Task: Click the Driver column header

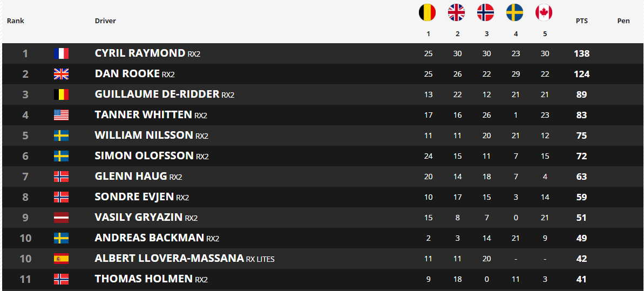Action: [x=106, y=21]
